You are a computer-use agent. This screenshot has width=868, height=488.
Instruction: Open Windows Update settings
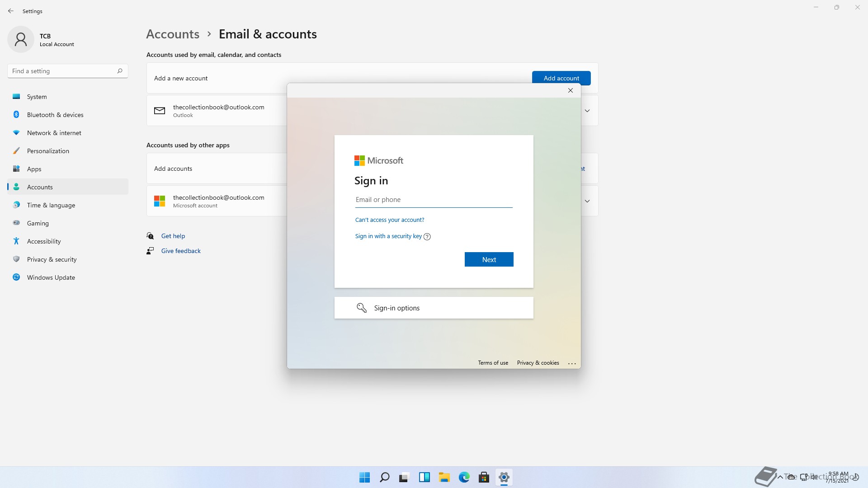[x=68, y=277]
